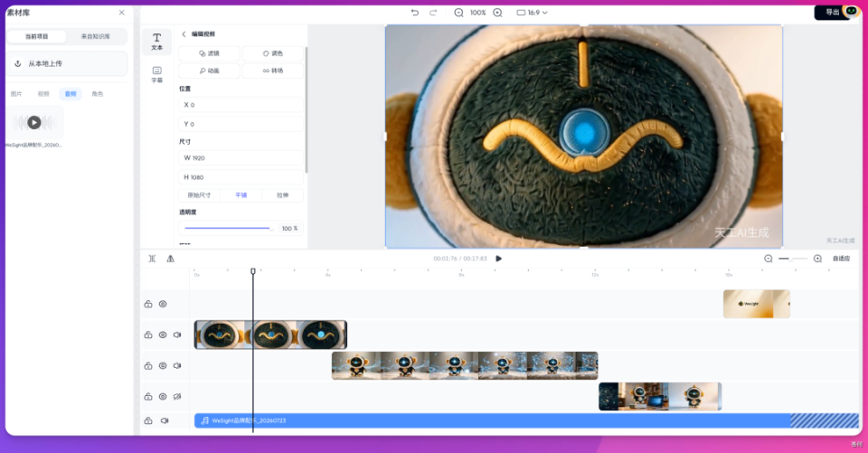Click the H 1080 height field
Image resolution: width=868 pixels, height=453 pixels.
point(241,177)
